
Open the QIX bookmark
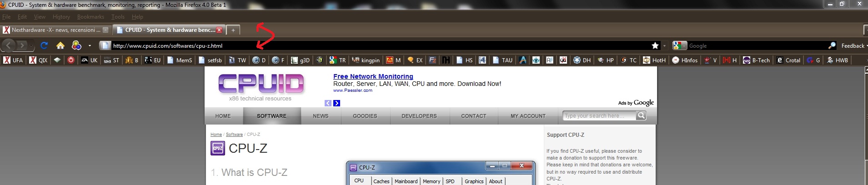pos(39,60)
